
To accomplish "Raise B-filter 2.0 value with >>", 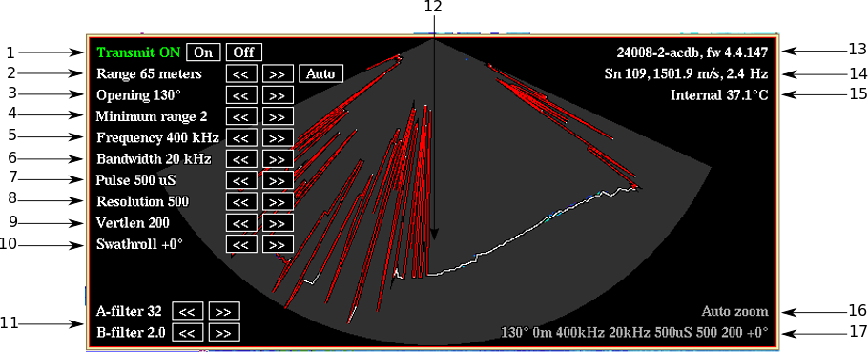I will [224, 333].
